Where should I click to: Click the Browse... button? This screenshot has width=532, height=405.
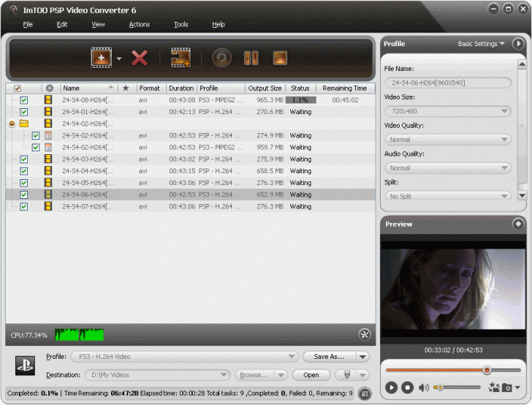click(x=254, y=375)
